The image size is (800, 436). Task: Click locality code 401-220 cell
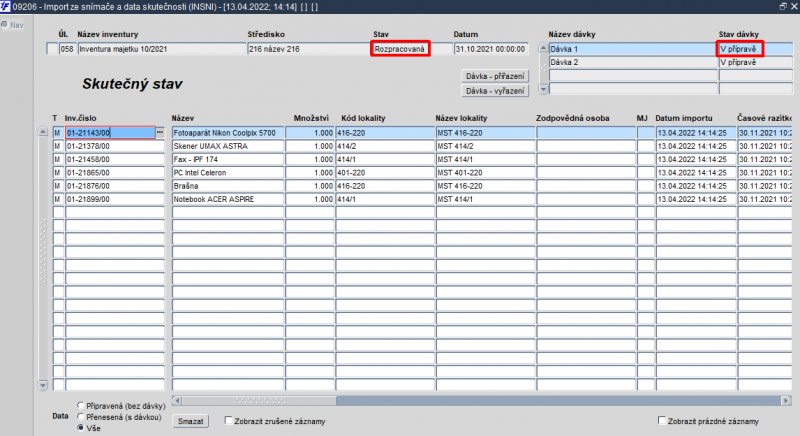[385, 172]
